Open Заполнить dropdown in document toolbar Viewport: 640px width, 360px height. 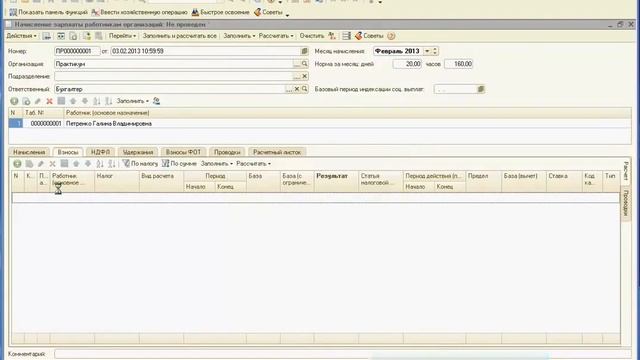[x=239, y=36]
